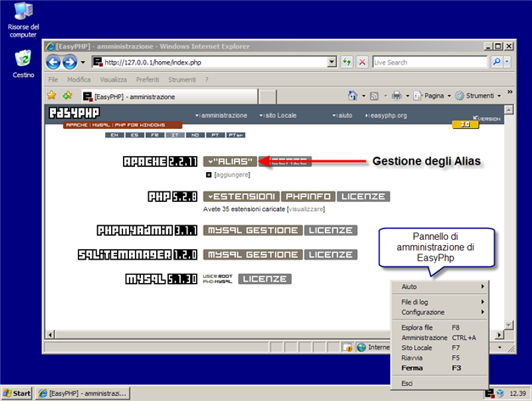Open a new blank tab

point(267,97)
